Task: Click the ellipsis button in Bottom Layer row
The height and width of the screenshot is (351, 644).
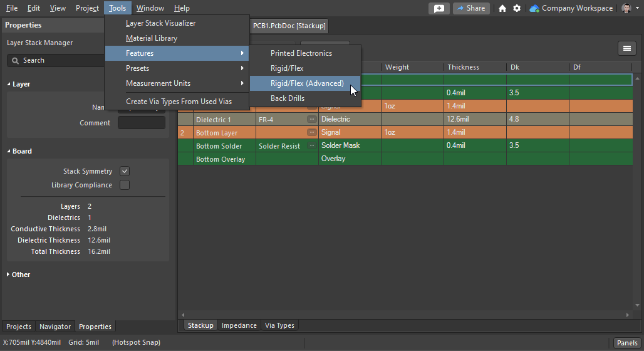Action: click(x=311, y=132)
